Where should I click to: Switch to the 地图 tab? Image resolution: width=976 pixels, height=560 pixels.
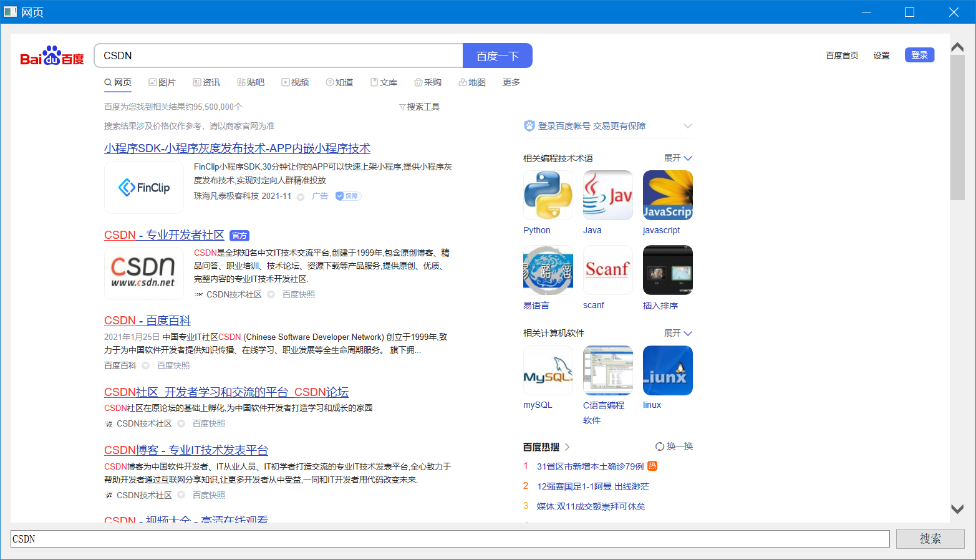coord(472,82)
